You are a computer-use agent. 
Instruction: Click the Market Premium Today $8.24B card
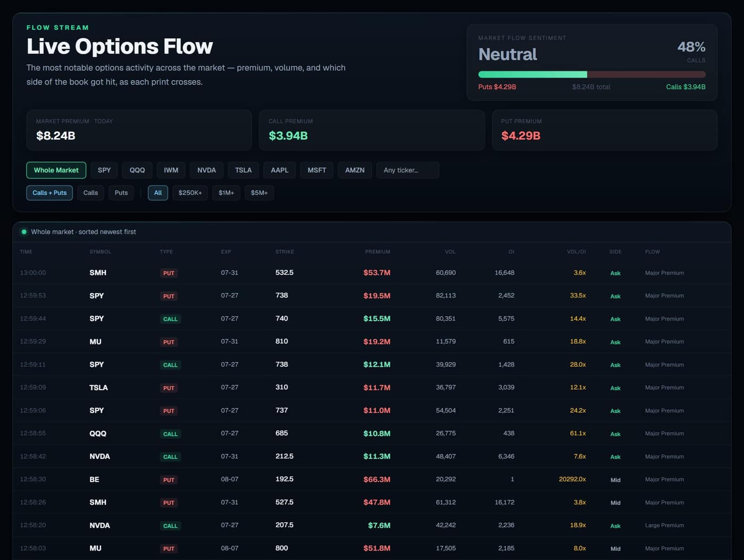139,130
